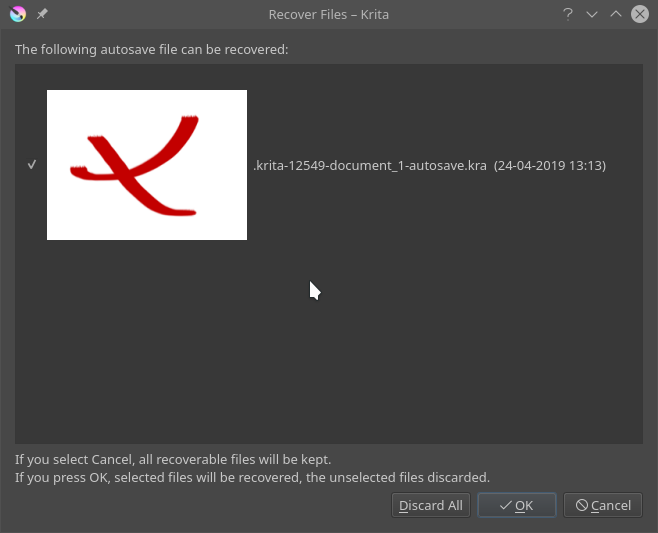Click the Krita logo in the title bar

[17, 14]
